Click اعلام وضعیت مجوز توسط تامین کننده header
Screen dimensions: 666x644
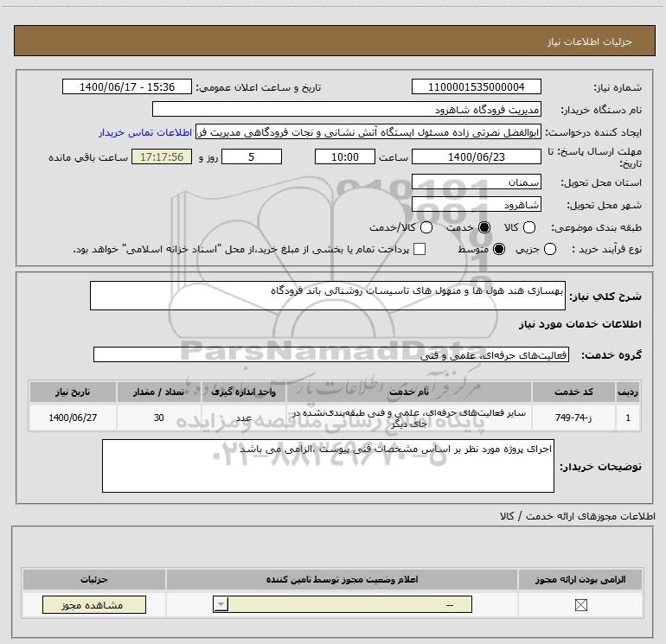click(x=342, y=579)
